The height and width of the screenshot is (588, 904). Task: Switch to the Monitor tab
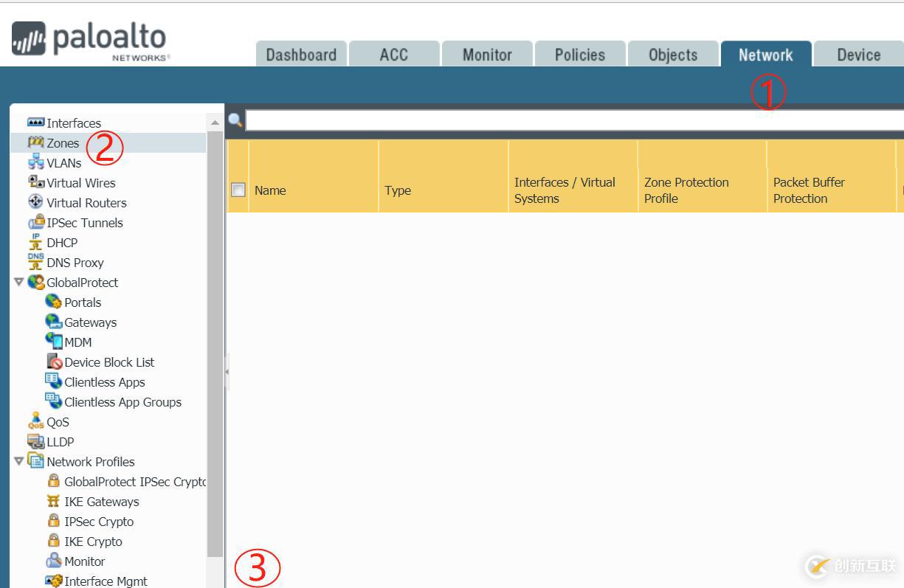pyautogui.click(x=487, y=55)
